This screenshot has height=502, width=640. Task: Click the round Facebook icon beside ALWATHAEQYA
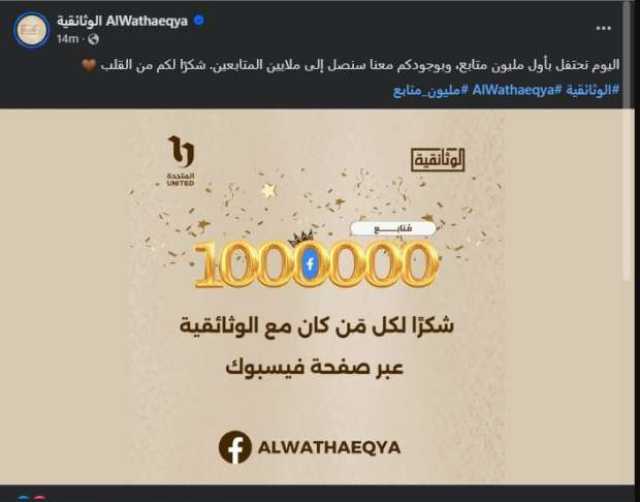point(235,447)
